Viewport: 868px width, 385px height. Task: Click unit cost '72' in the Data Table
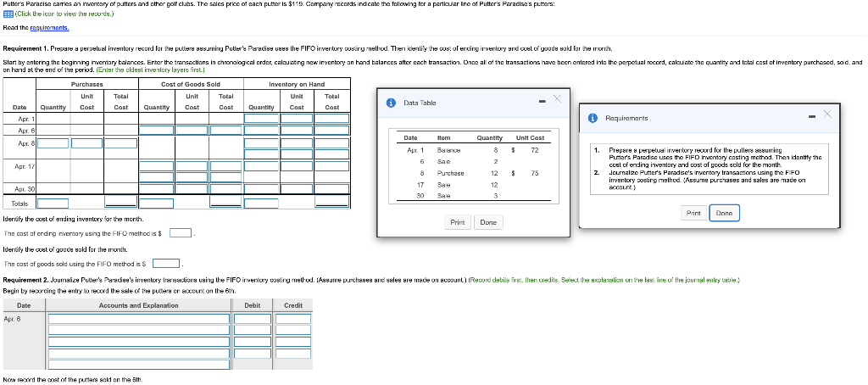click(534, 149)
